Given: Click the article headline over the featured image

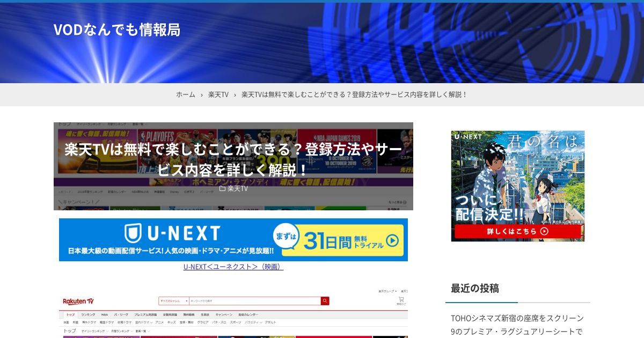Looking at the screenshot, I should coord(233,159).
